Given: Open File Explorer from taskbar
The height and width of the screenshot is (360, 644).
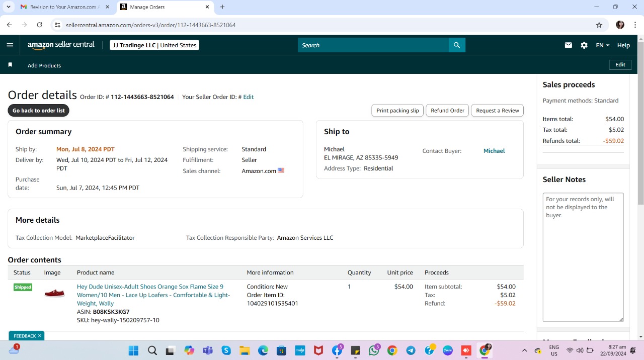Looking at the screenshot, I should (x=245, y=350).
